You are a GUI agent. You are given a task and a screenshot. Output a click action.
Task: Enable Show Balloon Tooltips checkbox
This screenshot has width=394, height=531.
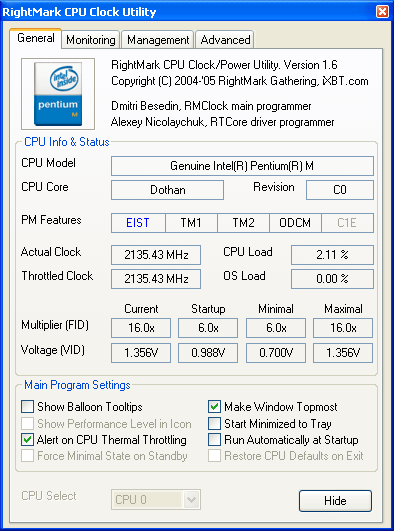[x=27, y=406]
